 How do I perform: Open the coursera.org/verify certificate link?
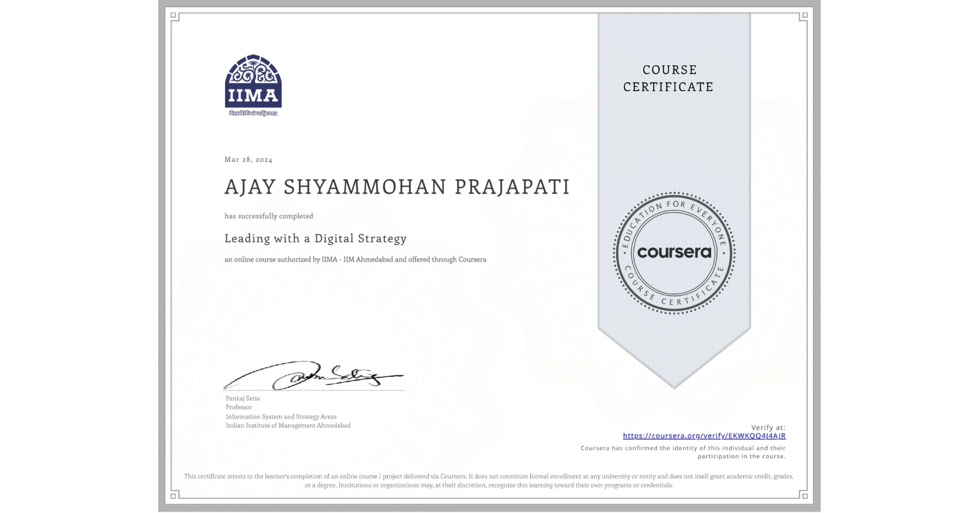coord(704,436)
